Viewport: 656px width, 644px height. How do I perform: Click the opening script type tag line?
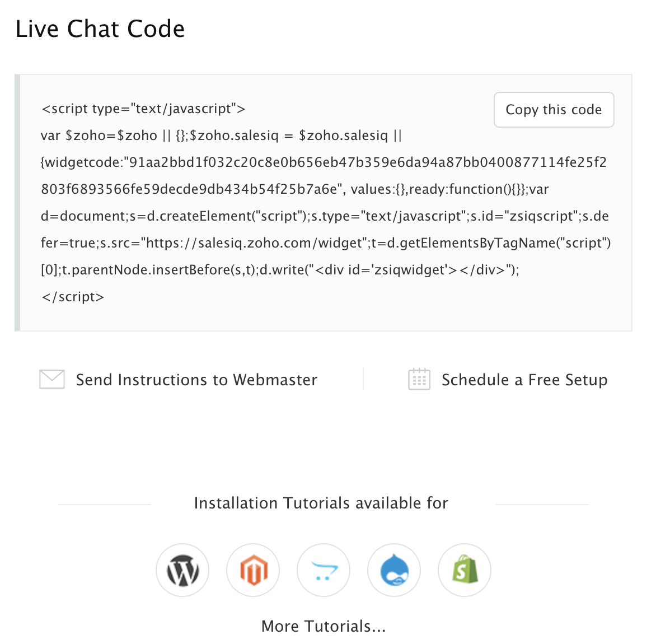pyautogui.click(x=143, y=109)
